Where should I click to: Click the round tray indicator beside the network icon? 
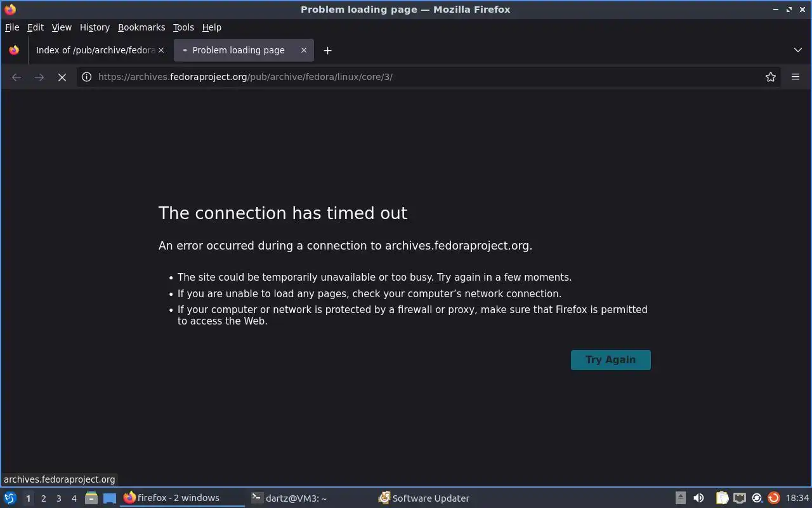pos(757,498)
